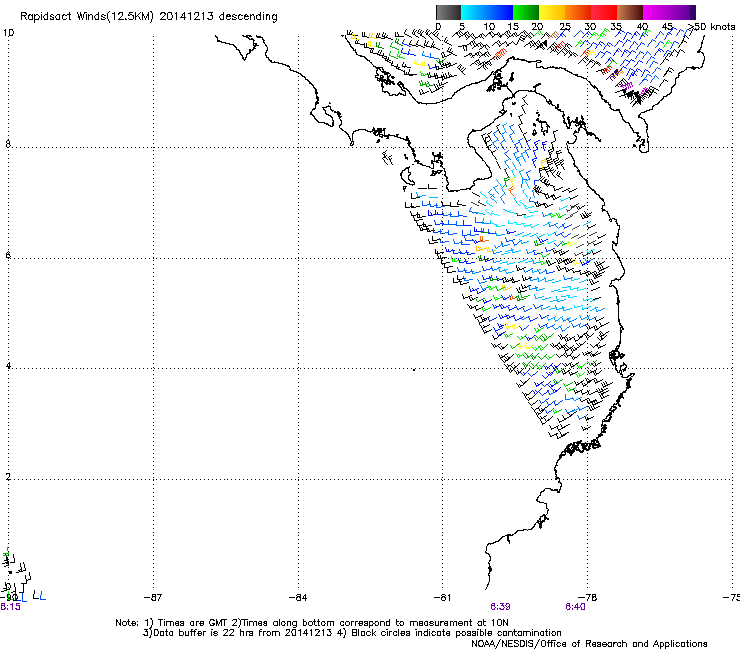Click the purple time stamp '6:15'
Screen dimensions: 740x650
click(x=10, y=607)
